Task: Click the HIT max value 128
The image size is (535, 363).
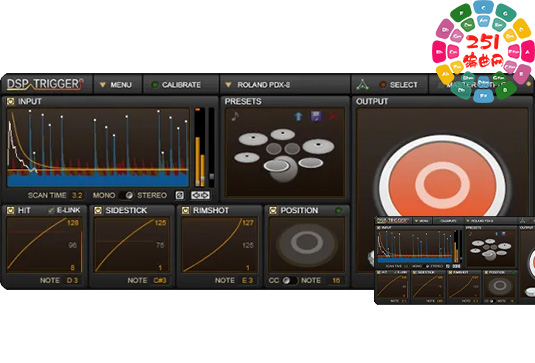Action: click(73, 223)
